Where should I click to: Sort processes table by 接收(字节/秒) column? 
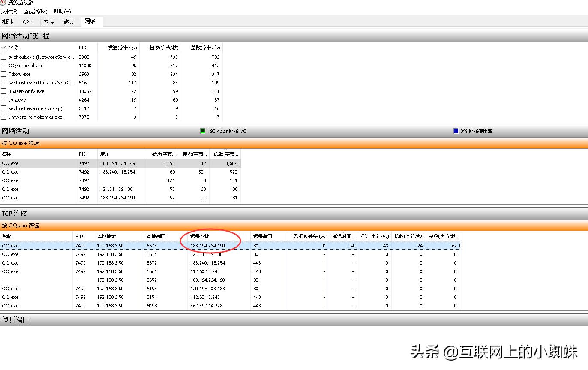[x=160, y=48]
